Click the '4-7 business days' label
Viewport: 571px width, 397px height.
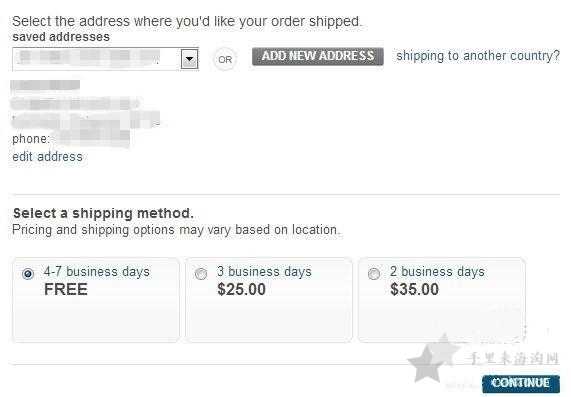pos(97,272)
